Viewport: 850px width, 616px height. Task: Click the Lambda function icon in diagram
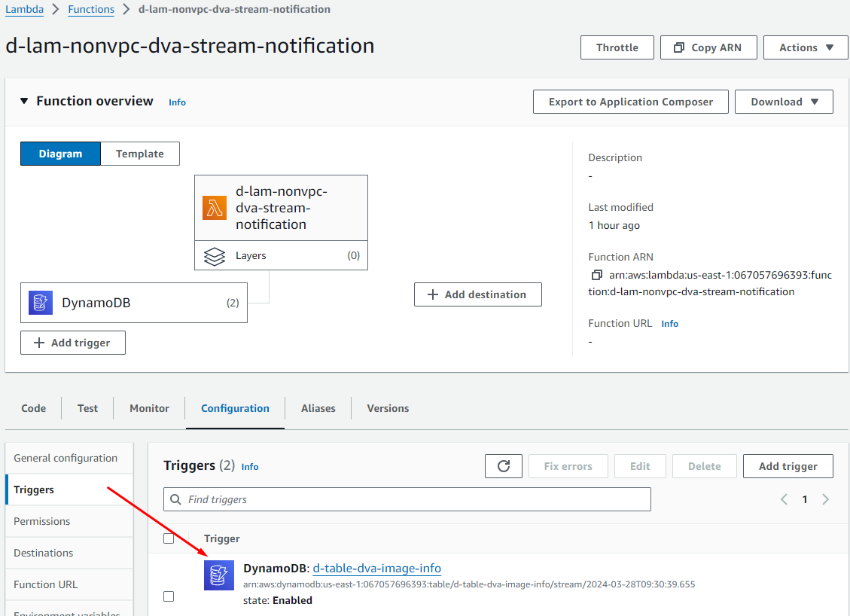pos(215,208)
